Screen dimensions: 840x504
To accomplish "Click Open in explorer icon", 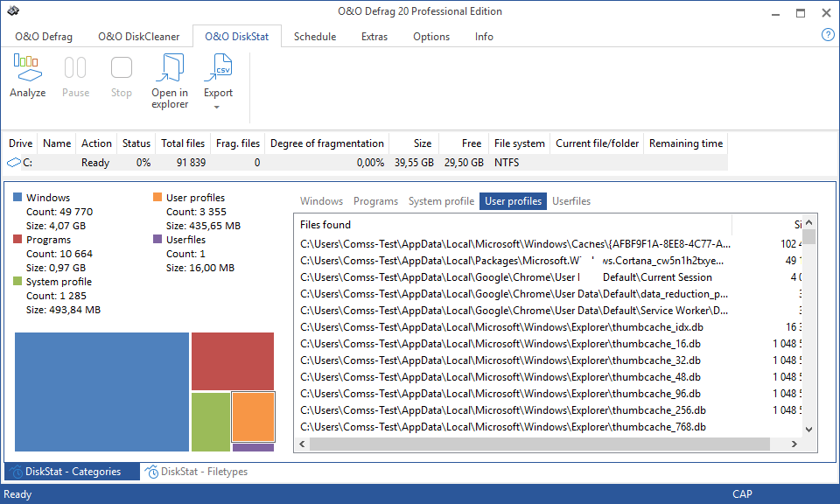I will [169, 68].
